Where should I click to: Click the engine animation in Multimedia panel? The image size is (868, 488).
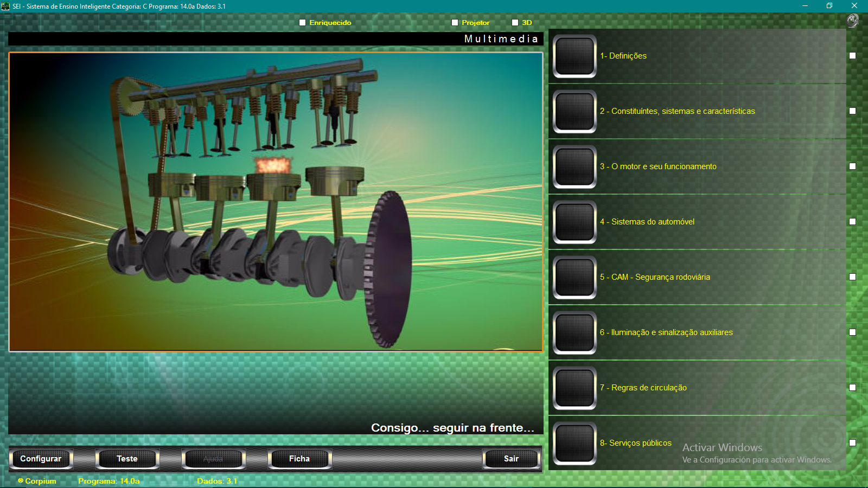[276, 202]
